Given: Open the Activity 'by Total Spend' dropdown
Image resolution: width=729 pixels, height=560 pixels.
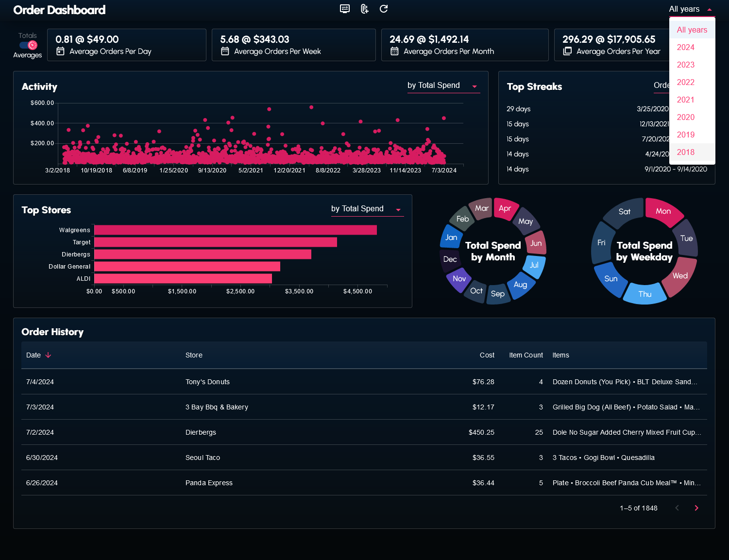Looking at the screenshot, I should click(443, 86).
